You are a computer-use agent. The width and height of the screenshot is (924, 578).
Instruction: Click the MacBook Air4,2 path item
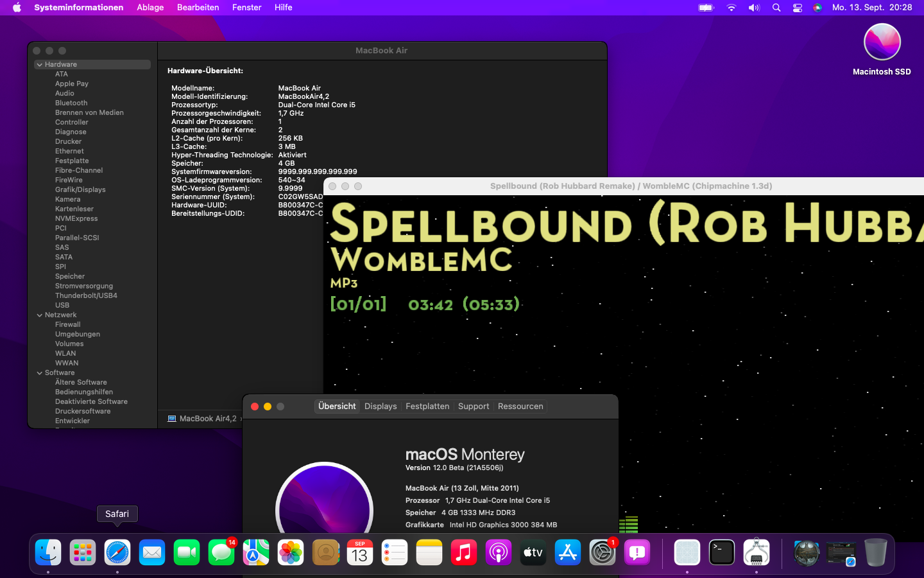pyautogui.click(x=202, y=419)
